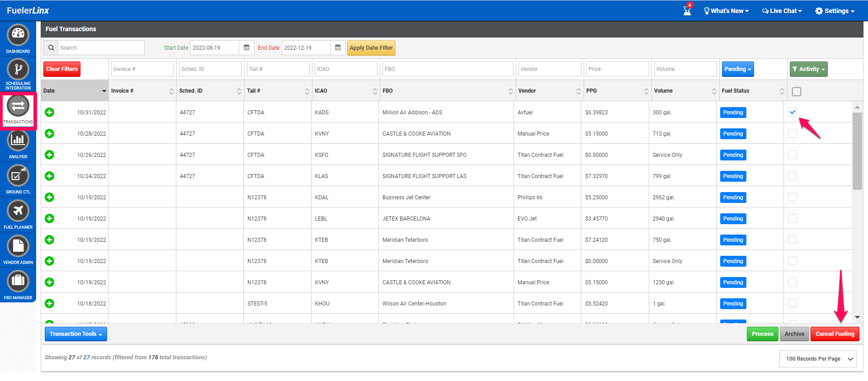Expand the LEBL JETEX BARCELONA row plus icon
868x381 pixels.
click(49, 218)
